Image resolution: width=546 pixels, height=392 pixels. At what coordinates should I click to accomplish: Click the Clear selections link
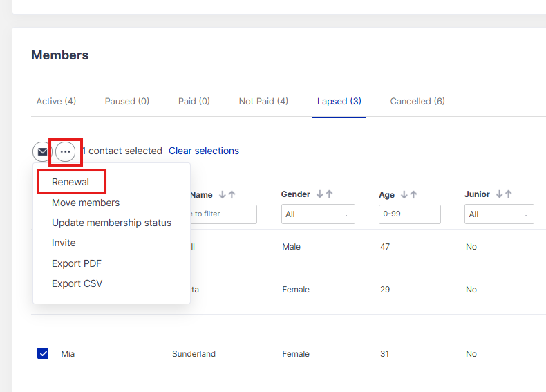pyautogui.click(x=204, y=151)
